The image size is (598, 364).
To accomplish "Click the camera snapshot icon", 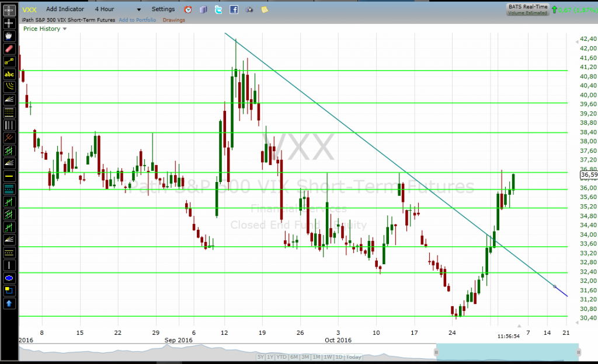I will [249, 9].
